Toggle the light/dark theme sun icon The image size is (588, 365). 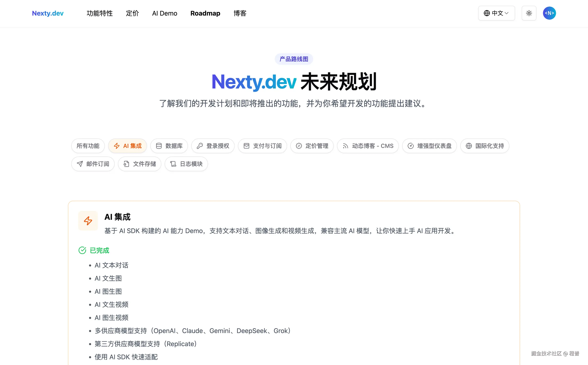pos(529,13)
